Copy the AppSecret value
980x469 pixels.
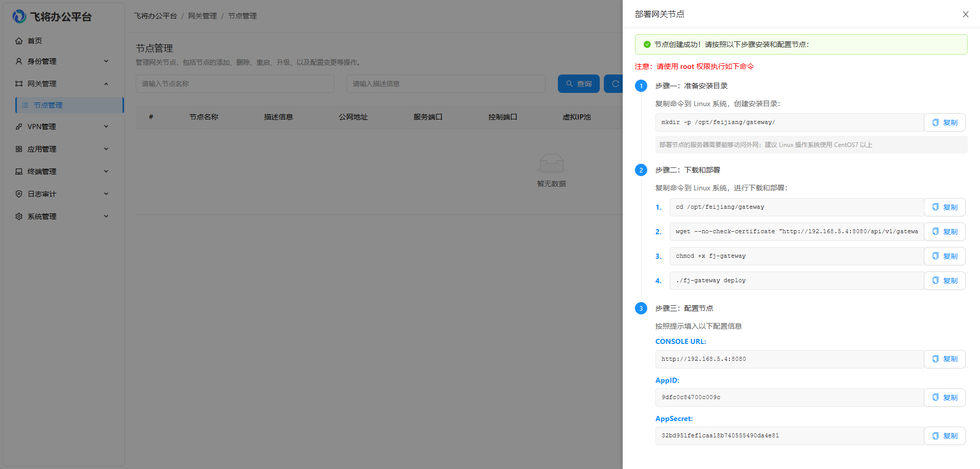(x=944, y=436)
